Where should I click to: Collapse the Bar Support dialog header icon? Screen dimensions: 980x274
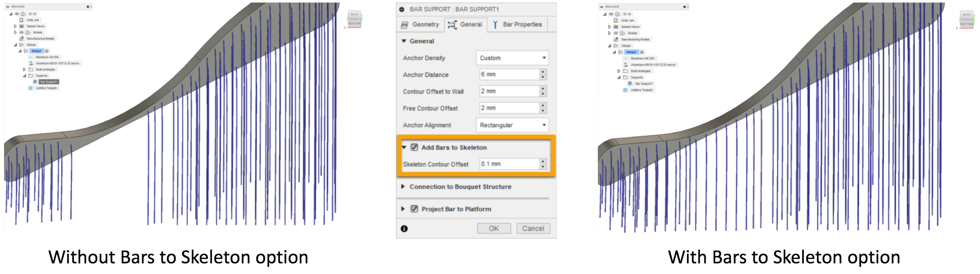[x=402, y=9]
